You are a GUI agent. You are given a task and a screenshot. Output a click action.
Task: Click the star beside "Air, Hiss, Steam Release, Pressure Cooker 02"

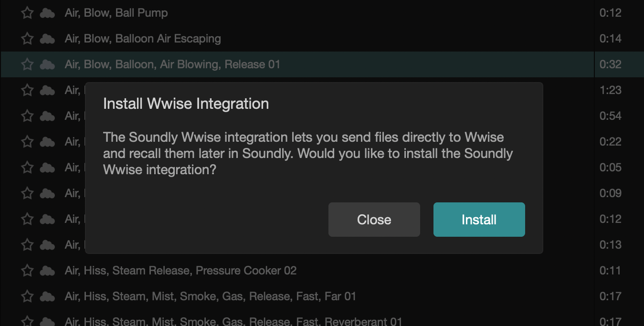tap(27, 271)
